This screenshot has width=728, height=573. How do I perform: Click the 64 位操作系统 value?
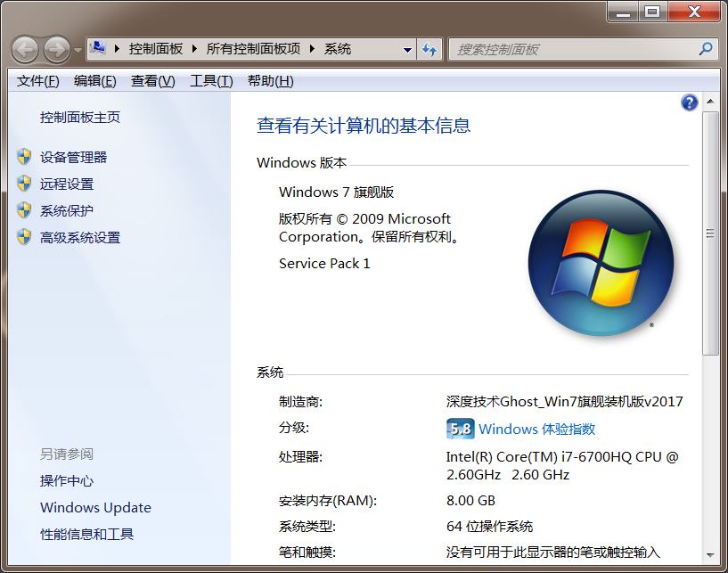click(x=489, y=526)
